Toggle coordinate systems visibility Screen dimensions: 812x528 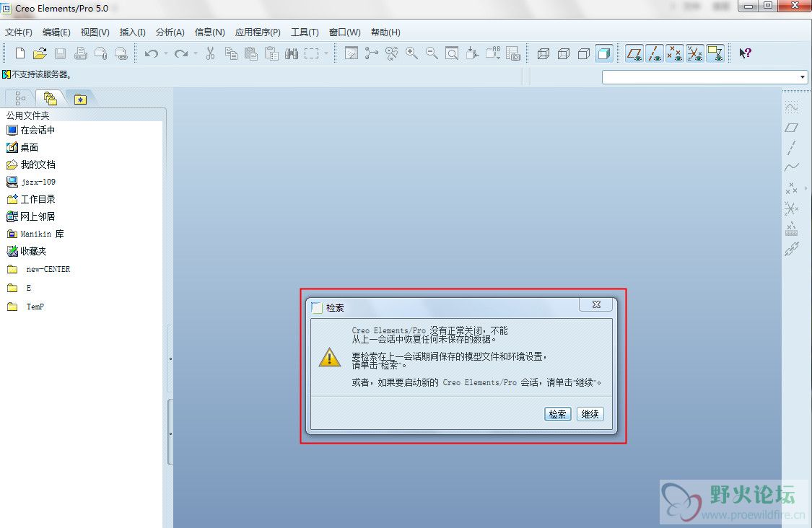pos(695,53)
